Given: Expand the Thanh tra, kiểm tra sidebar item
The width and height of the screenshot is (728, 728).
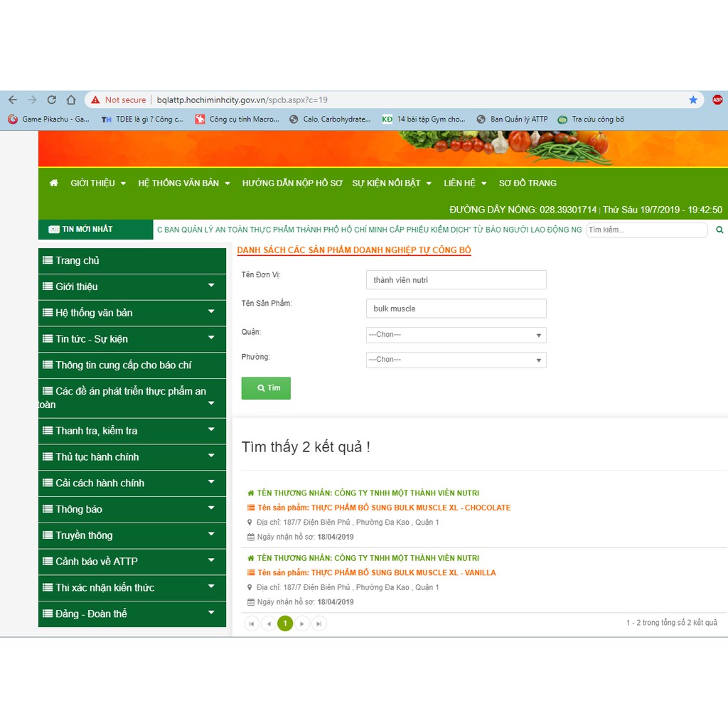Looking at the screenshot, I should coord(132,431).
